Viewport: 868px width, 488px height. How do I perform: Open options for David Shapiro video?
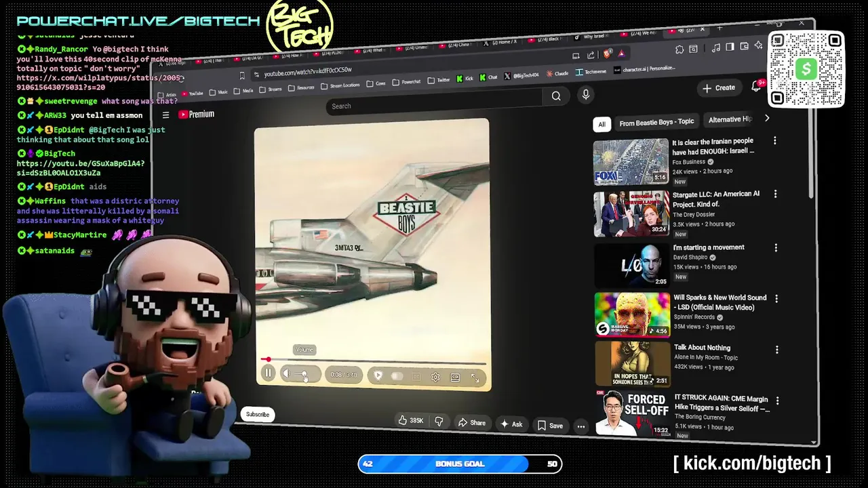click(x=776, y=248)
